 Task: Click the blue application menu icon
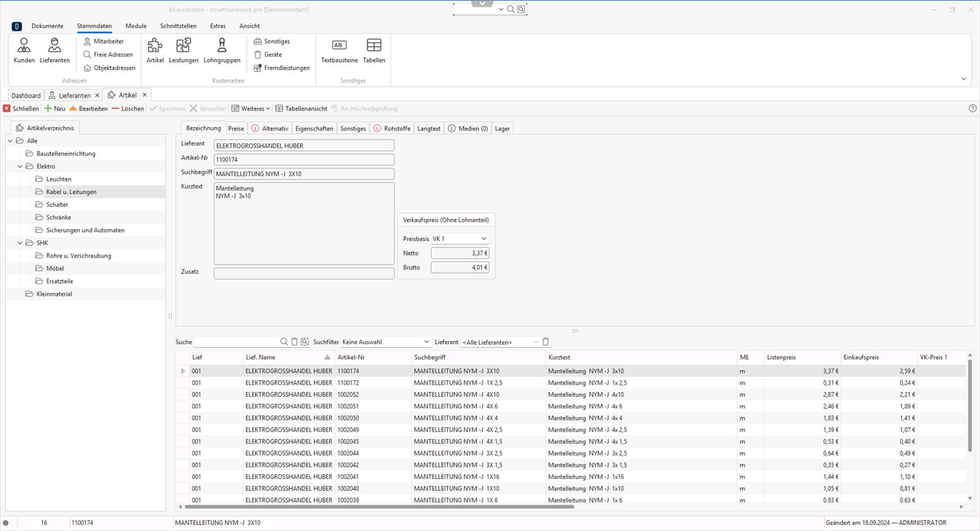tap(17, 26)
